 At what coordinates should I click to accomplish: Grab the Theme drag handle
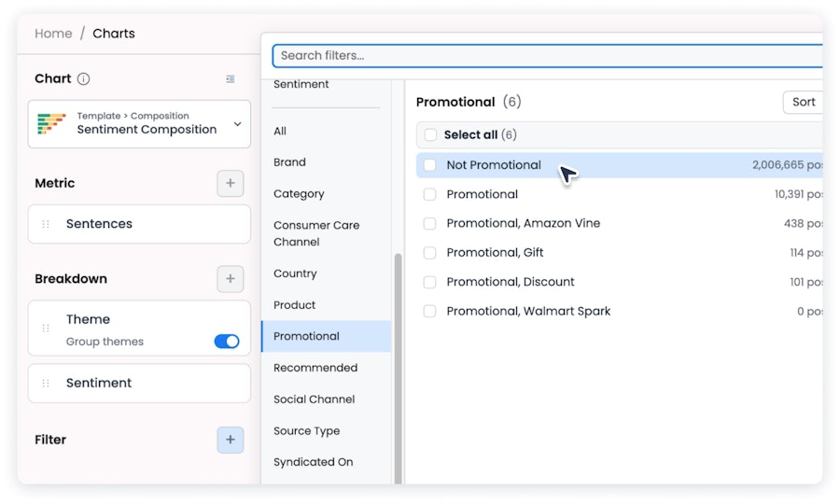click(46, 329)
